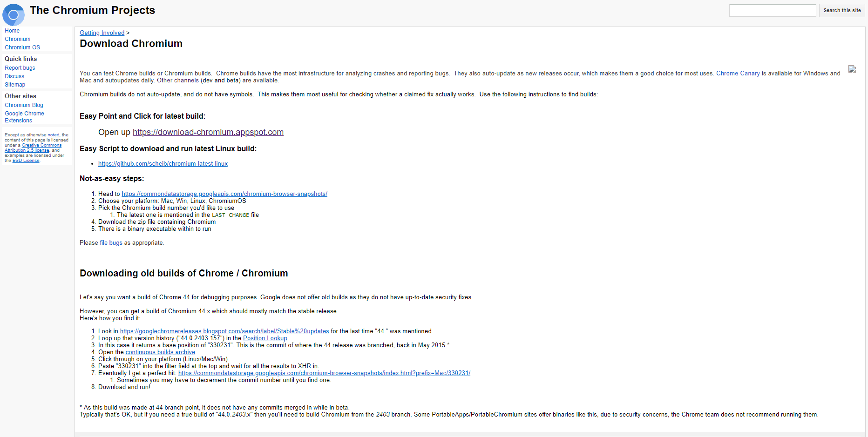Viewport: 868px width, 437px height.
Task: Click the site search input field
Action: 773,10
